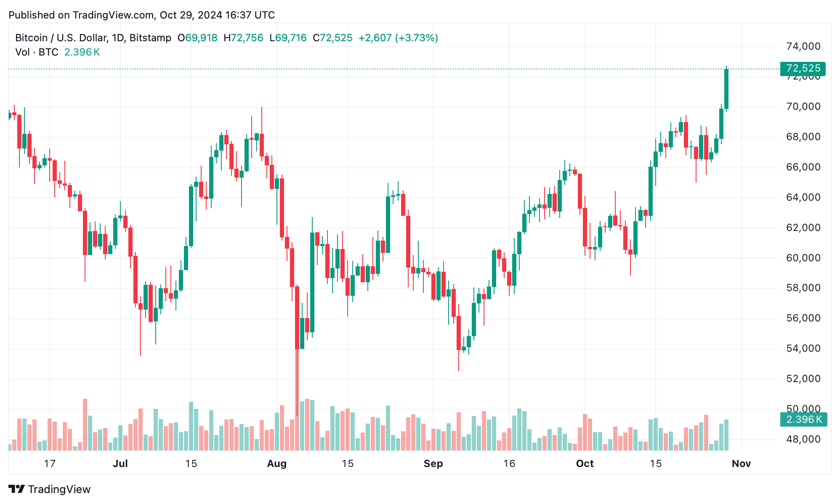The height and width of the screenshot is (504, 840).
Task: Click the Published on TradingView.com header text
Action: (141, 15)
